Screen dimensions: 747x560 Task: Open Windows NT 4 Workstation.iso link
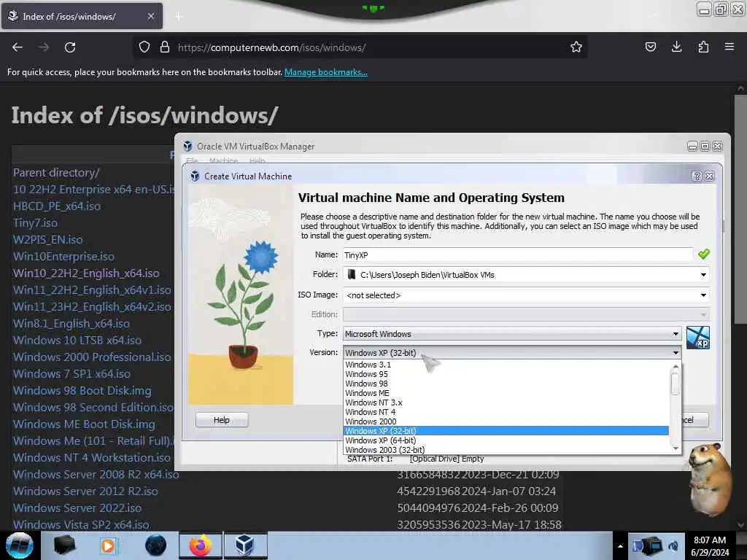coord(91,458)
